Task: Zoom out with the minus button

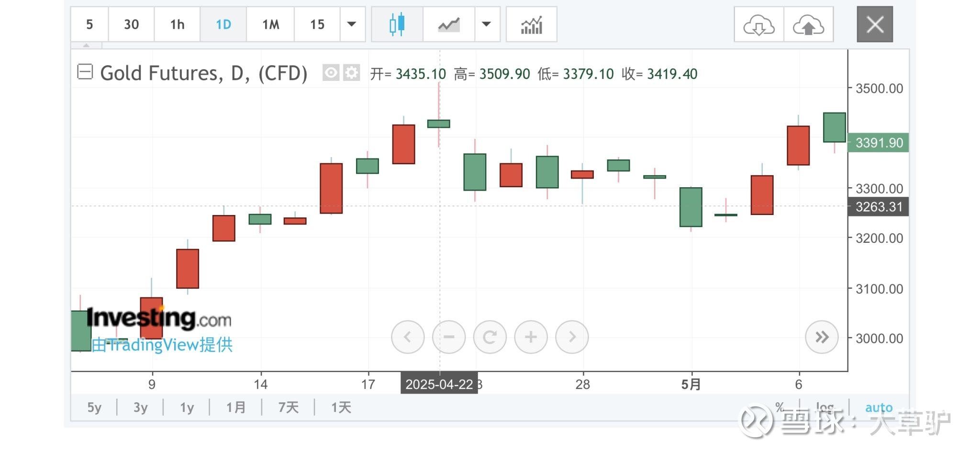Action: 449,337
